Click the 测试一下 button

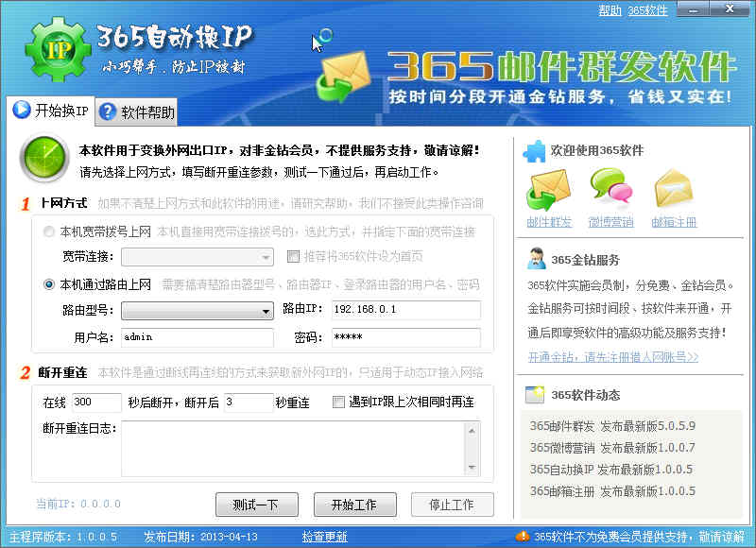click(x=256, y=505)
